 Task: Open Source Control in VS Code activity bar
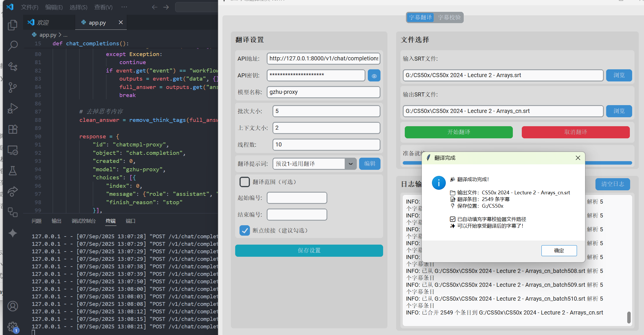[13, 87]
